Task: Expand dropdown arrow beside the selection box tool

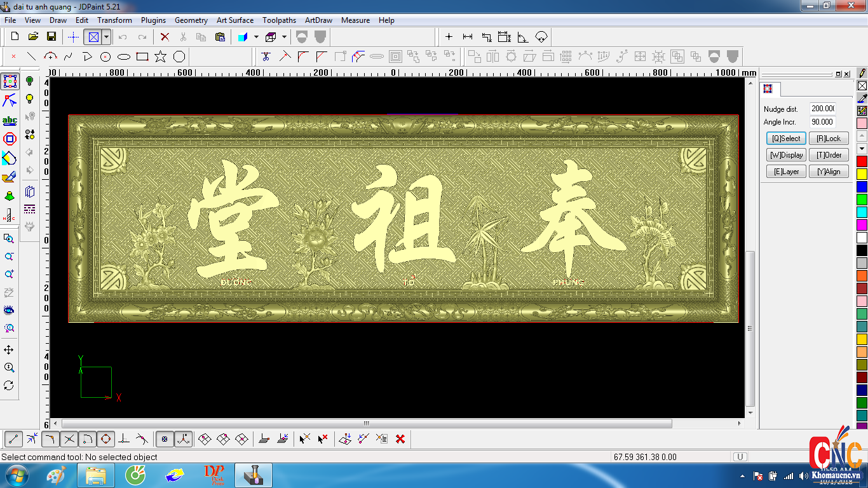Action: [x=106, y=37]
